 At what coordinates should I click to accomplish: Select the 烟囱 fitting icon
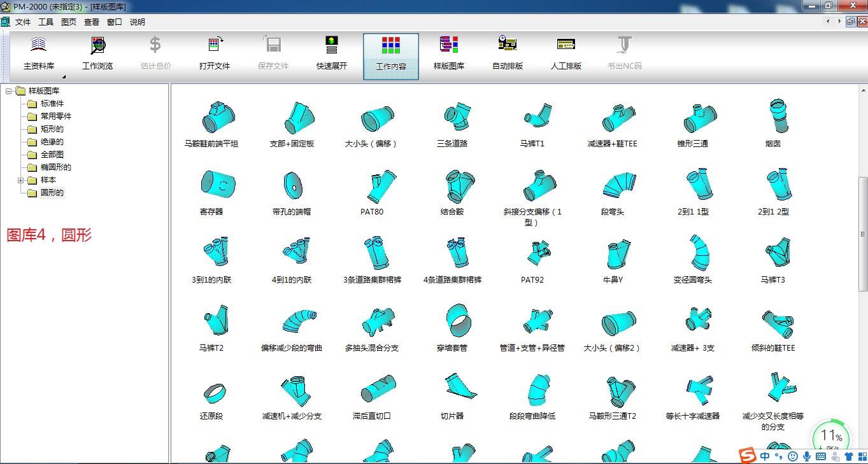(778, 116)
